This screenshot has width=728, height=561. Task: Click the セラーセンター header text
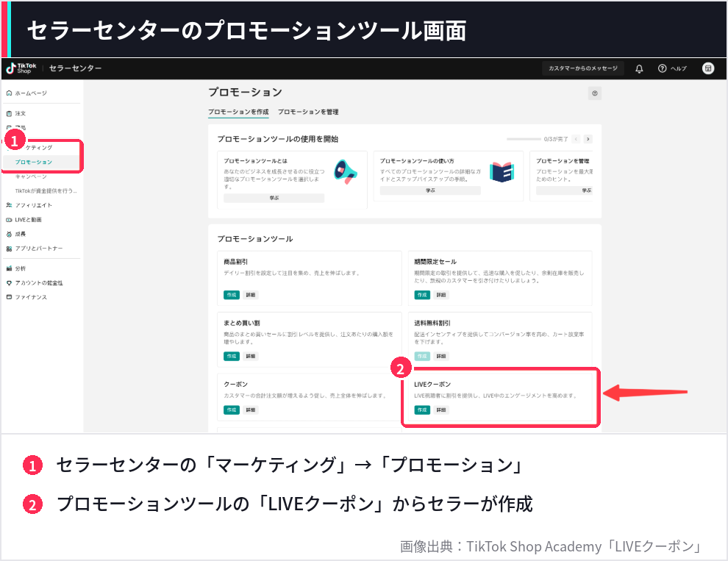75,68
